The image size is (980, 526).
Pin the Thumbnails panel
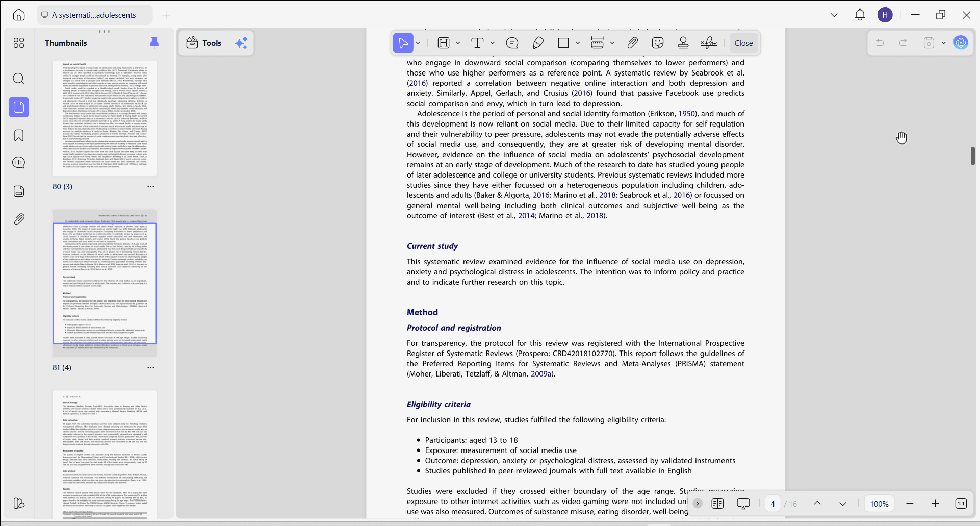coord(154,43)
